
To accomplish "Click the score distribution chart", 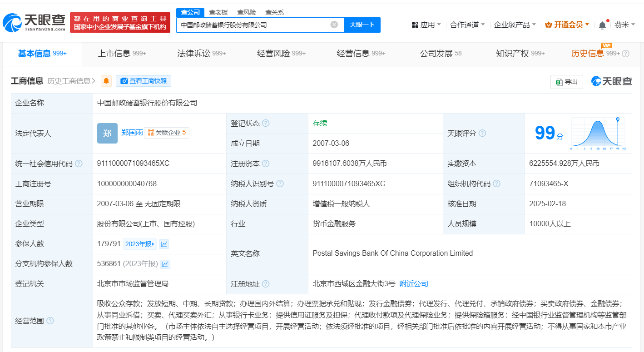I will [x=599, y=134].
